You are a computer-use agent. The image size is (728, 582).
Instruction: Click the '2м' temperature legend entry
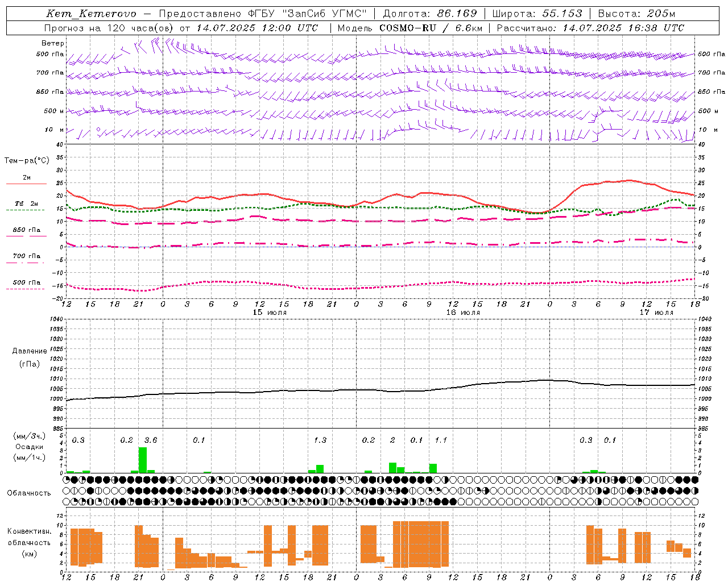click(27, 177)
